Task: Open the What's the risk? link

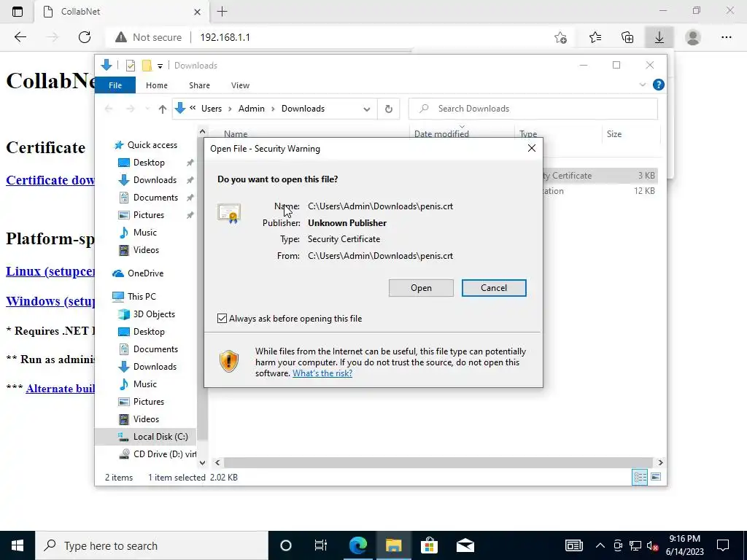Action: click(x=322, y=373)
